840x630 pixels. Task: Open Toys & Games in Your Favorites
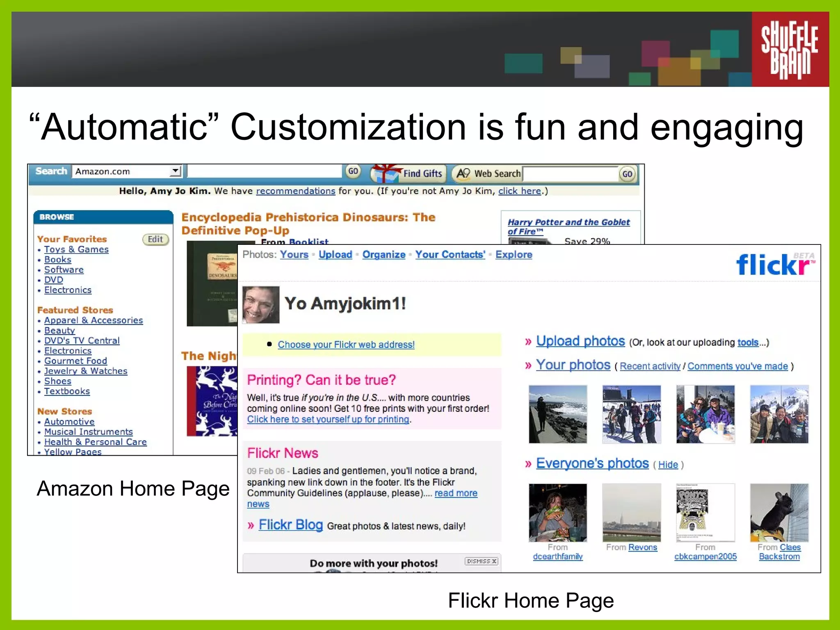[76, 249]
